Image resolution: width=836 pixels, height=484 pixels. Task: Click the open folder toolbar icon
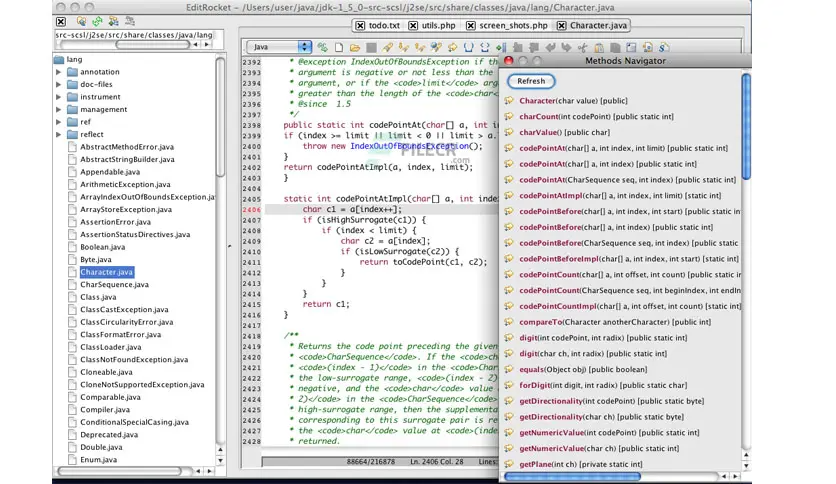coord(354,46)
